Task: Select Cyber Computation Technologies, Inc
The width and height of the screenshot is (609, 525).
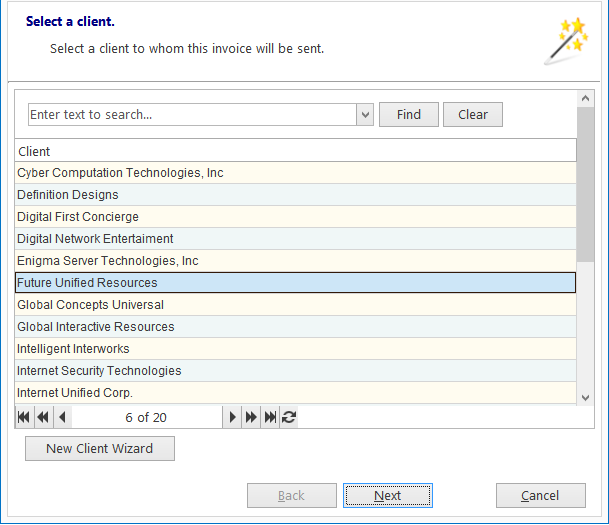Action: 296,173
